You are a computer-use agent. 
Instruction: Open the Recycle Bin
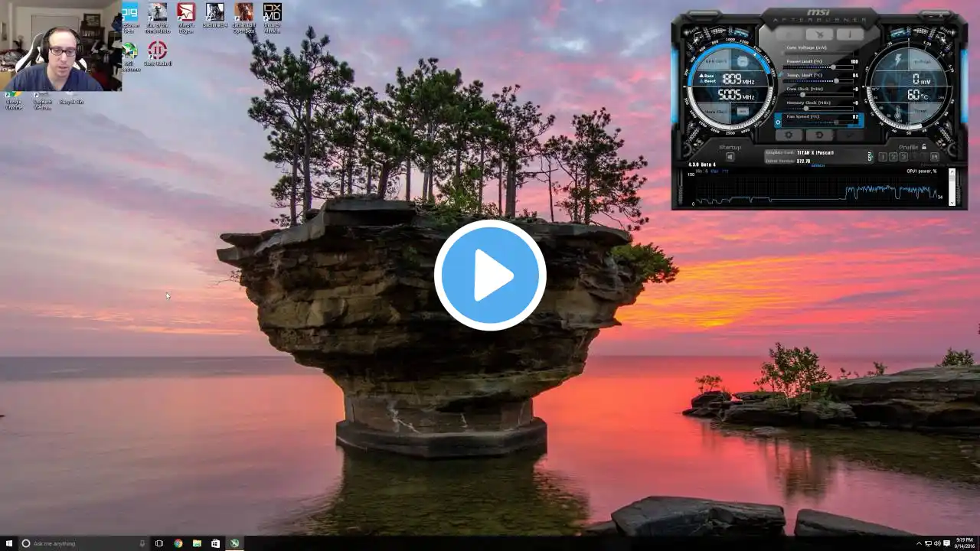(71, 100)
